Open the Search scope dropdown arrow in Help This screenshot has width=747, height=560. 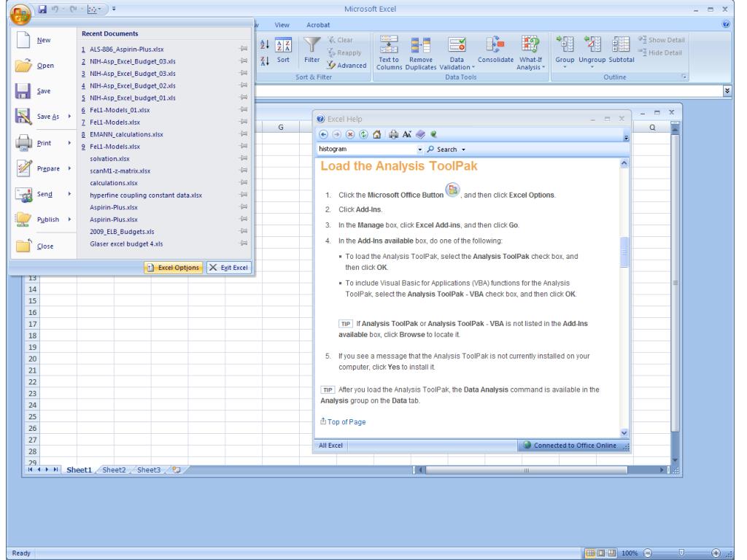[463, 149]
